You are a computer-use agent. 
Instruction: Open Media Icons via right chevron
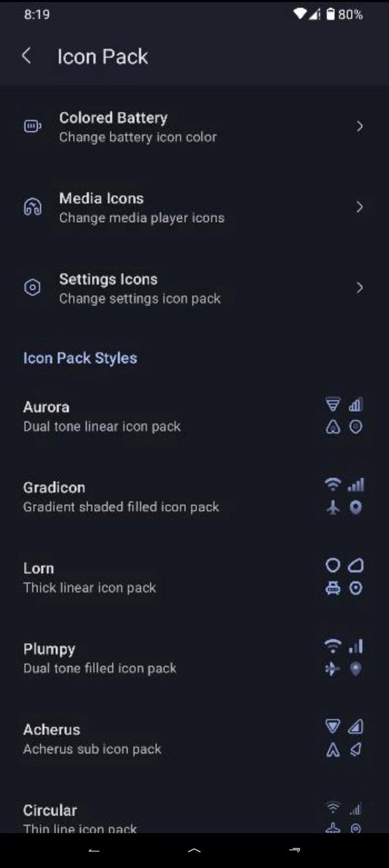coord(360,207)
